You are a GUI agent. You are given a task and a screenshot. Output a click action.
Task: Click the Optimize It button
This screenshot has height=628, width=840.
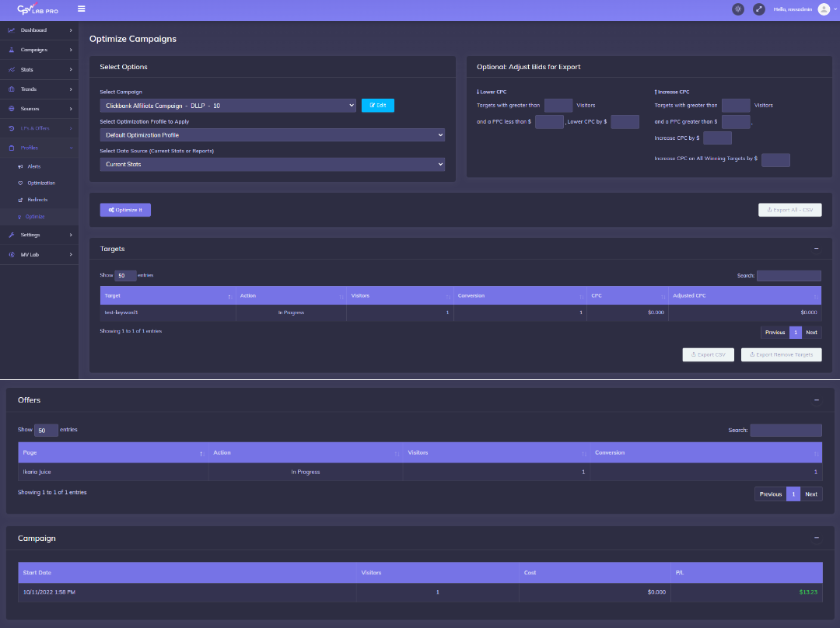[x=124, y=209]
